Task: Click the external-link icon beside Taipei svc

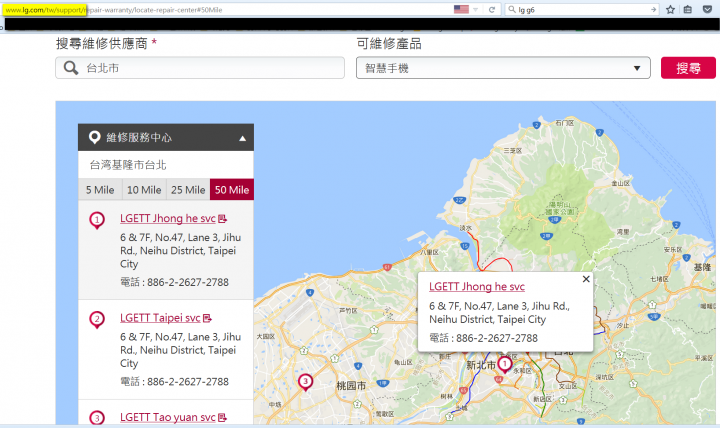Action: click(208, 318)
